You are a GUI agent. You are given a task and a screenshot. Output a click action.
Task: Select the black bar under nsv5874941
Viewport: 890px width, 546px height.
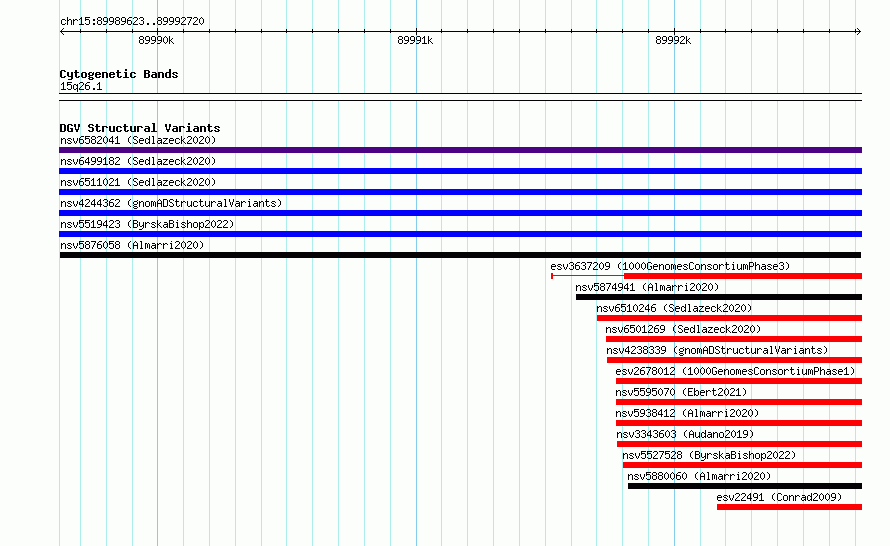[719, 297]
